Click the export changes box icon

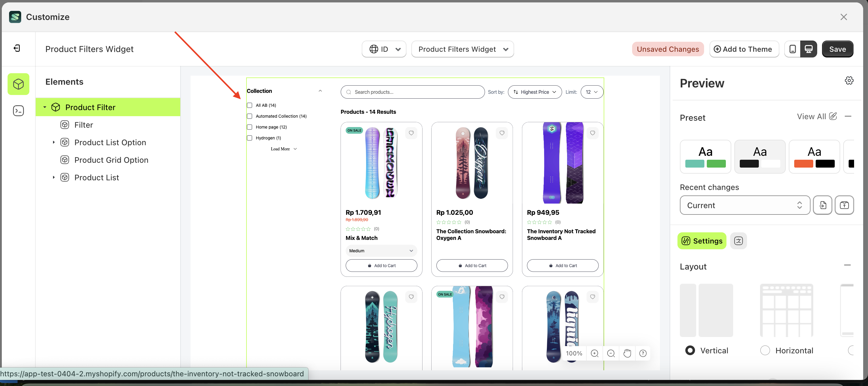coord(844,205)
